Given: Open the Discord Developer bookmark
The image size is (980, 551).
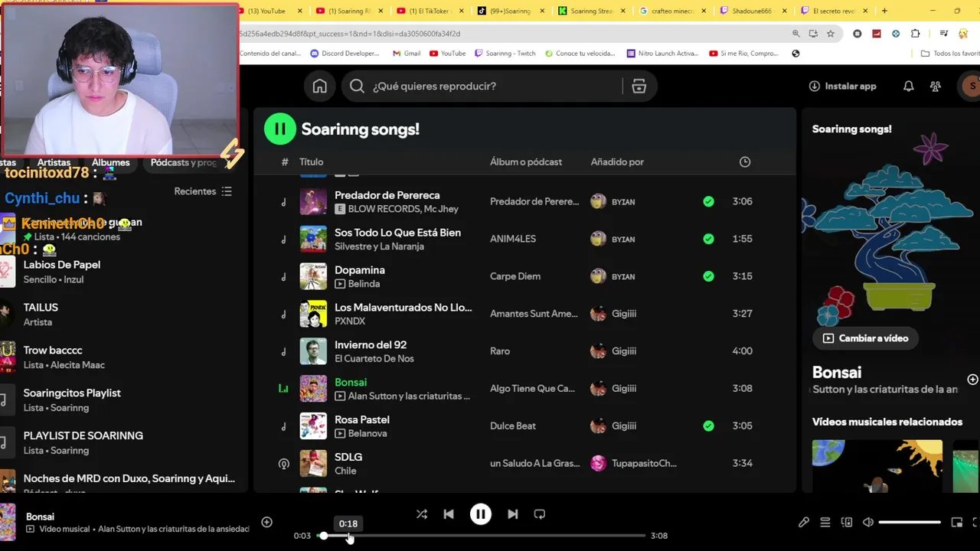Looking at the screenshot, I should [345, 54].
